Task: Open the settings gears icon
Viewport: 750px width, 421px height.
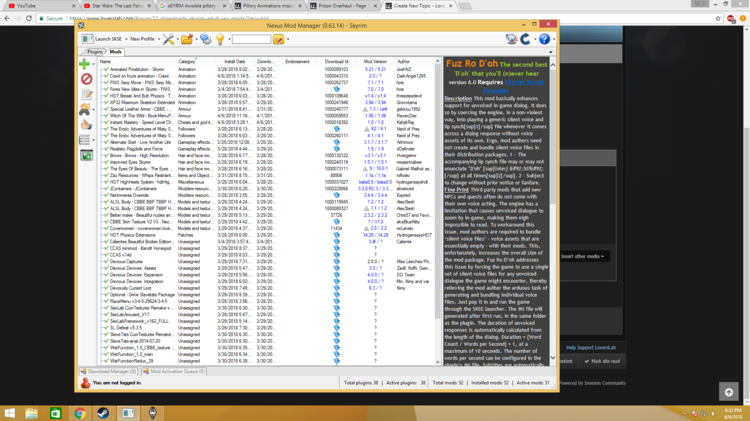Action: pyautogui.click(x=206, y=39)
